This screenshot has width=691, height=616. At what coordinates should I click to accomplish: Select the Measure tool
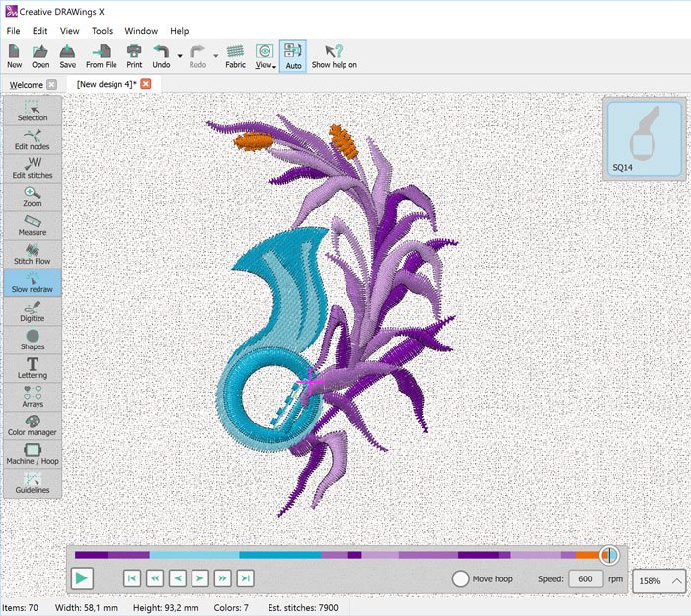point(33,225)
